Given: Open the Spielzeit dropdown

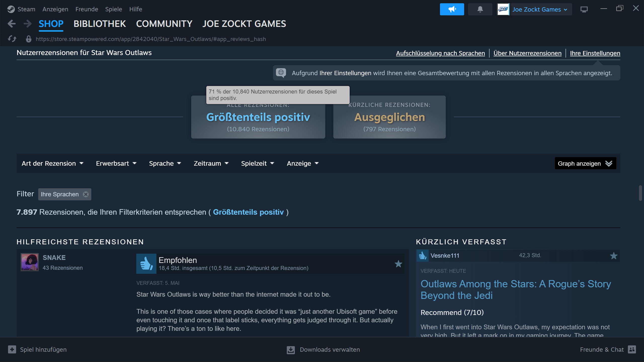Looking at the screenshot, I should [x=258, y=163].
